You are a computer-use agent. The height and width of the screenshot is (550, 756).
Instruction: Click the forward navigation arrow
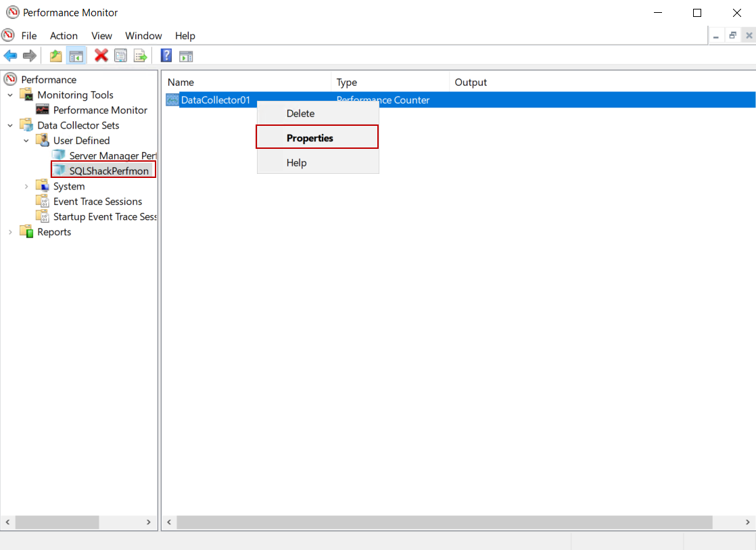click(x=30, y=56)
